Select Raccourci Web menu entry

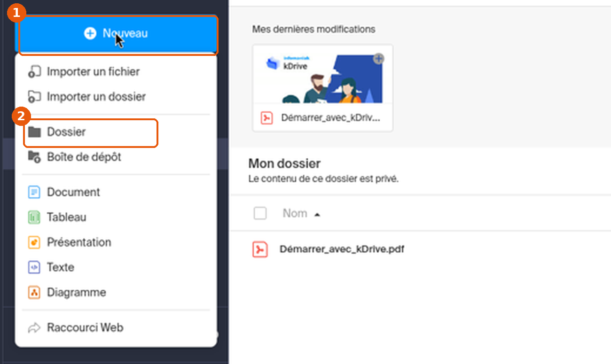click(116, 327)
